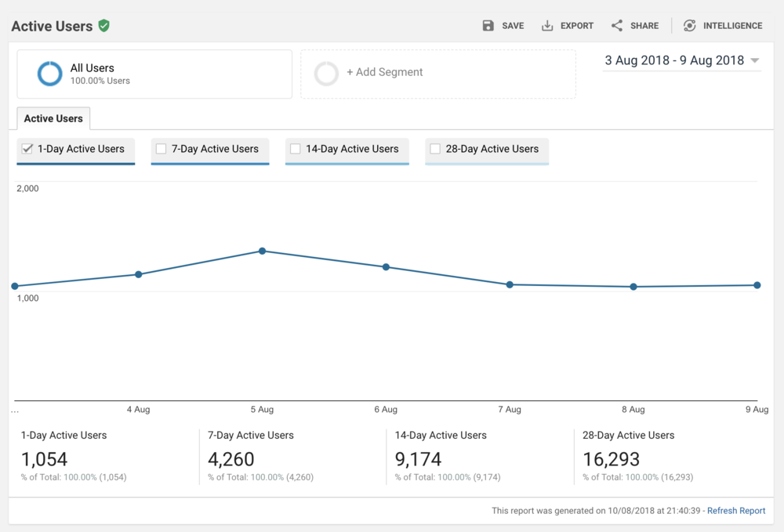Click the All Users blue donut icon
The height and width of the screenshot is (532, 784).
click(x=50, y=74)
